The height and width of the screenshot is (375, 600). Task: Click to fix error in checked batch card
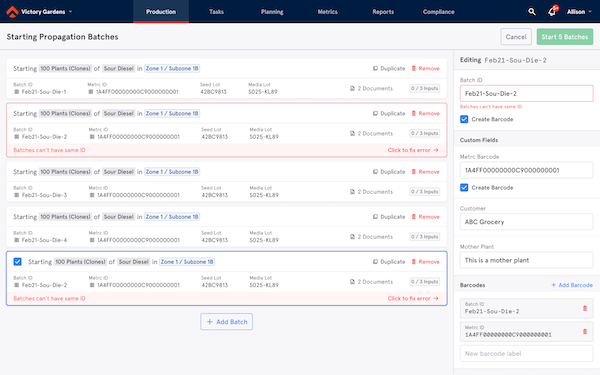[413, 298]
